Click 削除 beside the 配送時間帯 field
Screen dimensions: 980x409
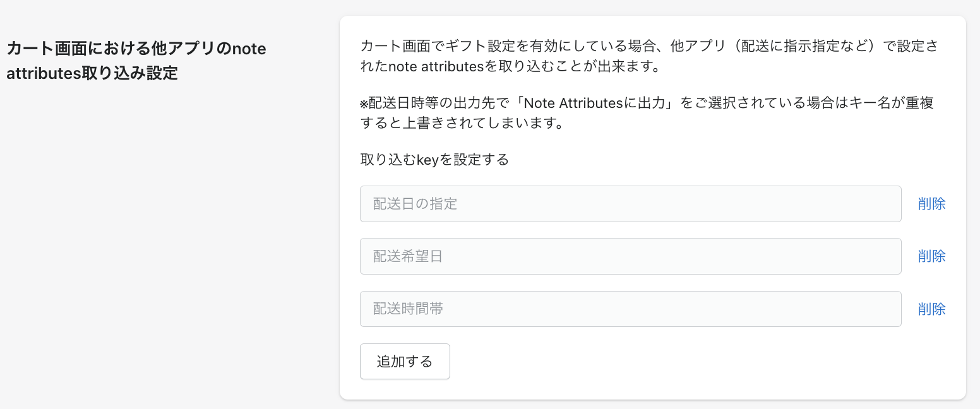[x=931, y=309]
